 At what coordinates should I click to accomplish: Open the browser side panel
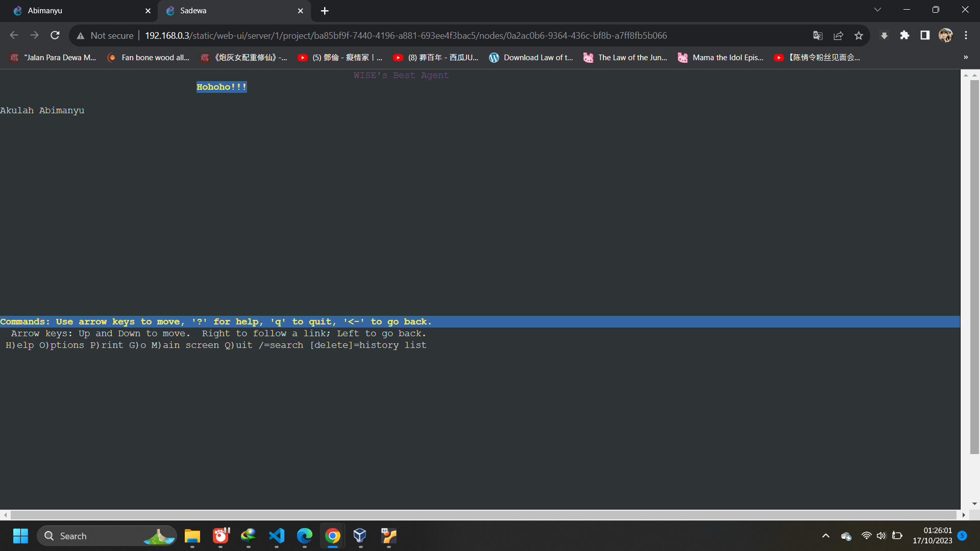[925, 35]
